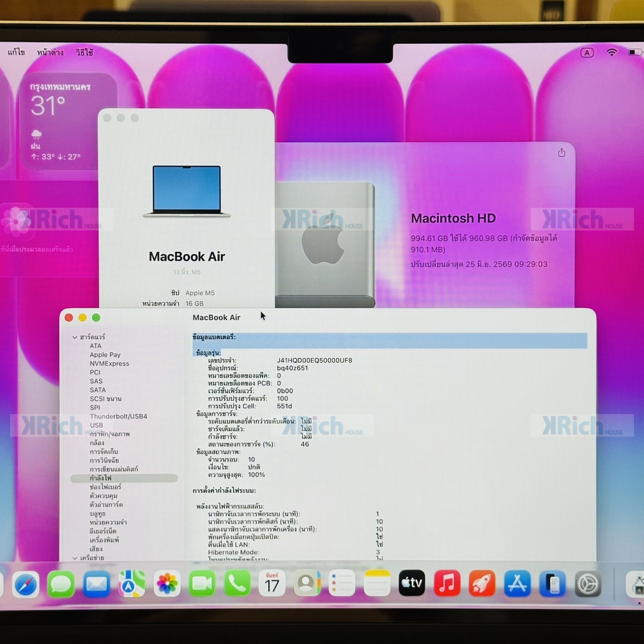The image size is (644, 644).
Task: Open Maps from the Dock
Action: coord(131,584)
